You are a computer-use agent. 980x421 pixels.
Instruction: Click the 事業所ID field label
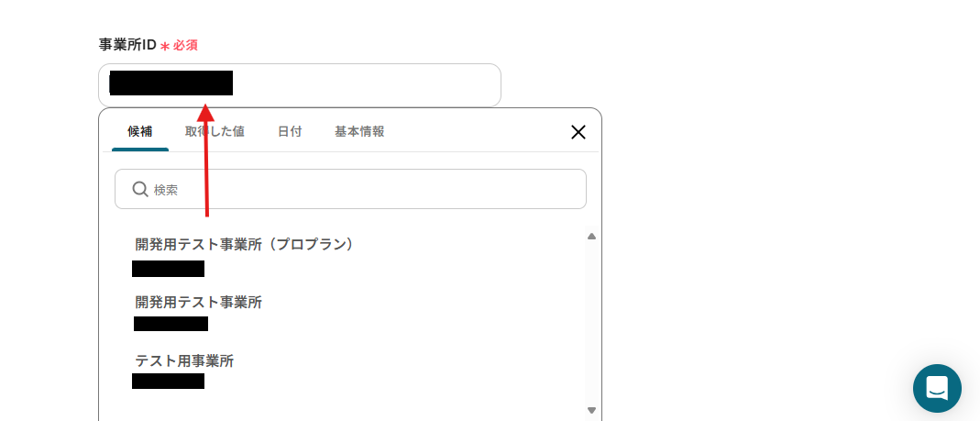(x=127, y=44)
